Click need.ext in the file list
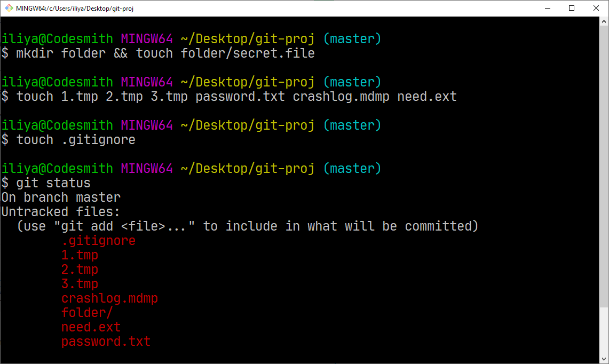609x364 pixels. 91,327
